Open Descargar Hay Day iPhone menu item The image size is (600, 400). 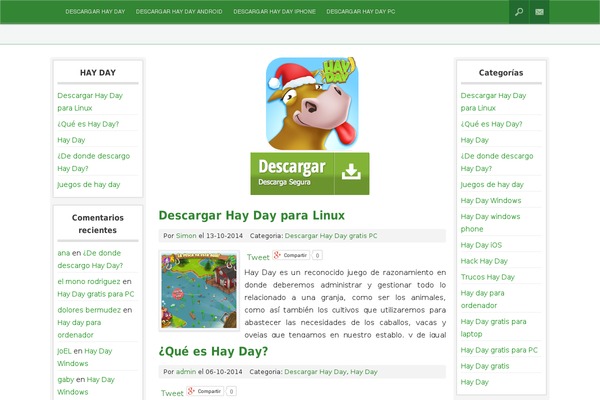pyautogui.click(x=274, y=12)
